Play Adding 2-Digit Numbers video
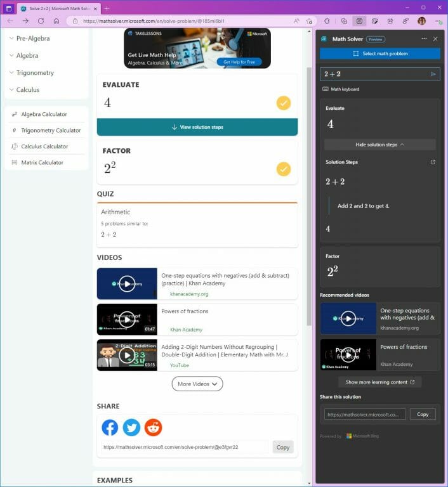 tap(127, 355)
